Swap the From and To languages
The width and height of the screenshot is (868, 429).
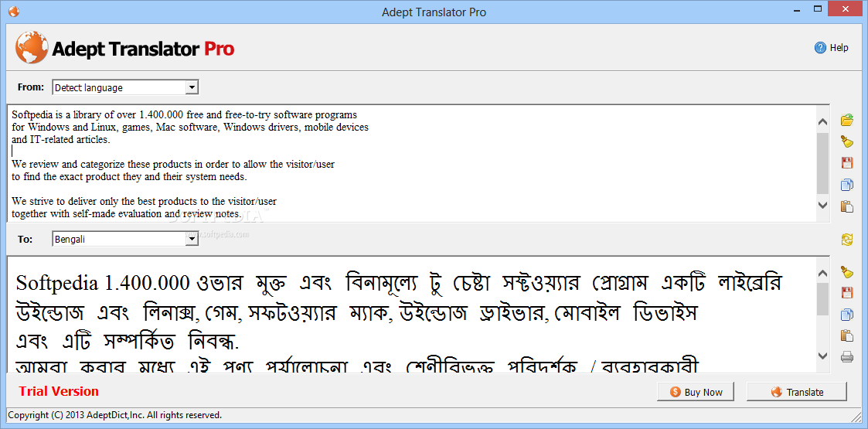point(847,240)
